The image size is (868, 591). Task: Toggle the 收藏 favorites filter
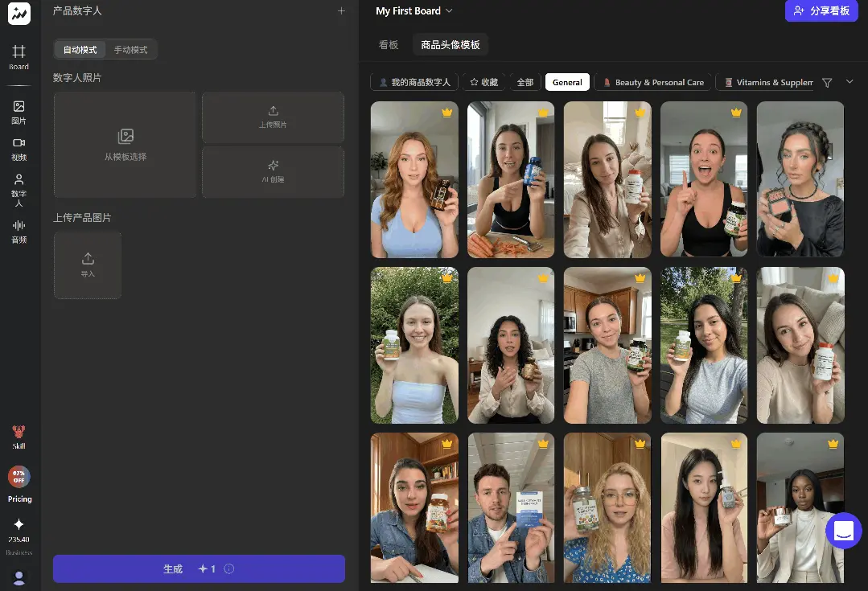484,82
